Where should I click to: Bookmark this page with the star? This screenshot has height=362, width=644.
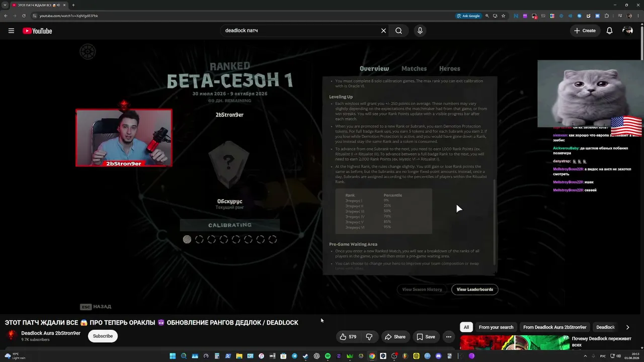[x=503, y=16]
